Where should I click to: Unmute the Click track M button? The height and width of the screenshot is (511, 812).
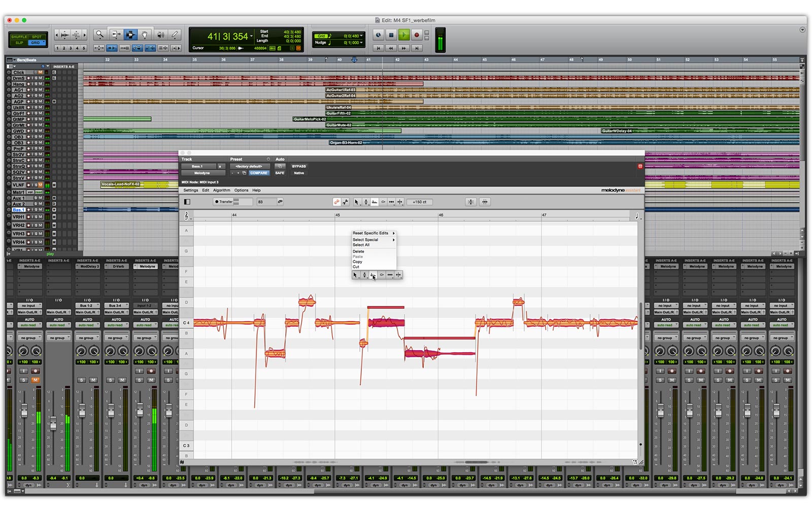click(41, 73)
